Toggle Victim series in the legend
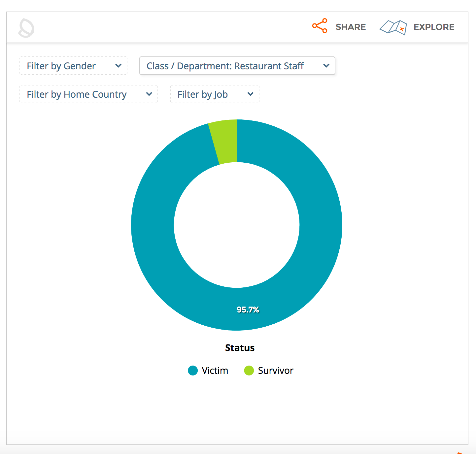The image size is (476, 454). [x=193, y=371]
